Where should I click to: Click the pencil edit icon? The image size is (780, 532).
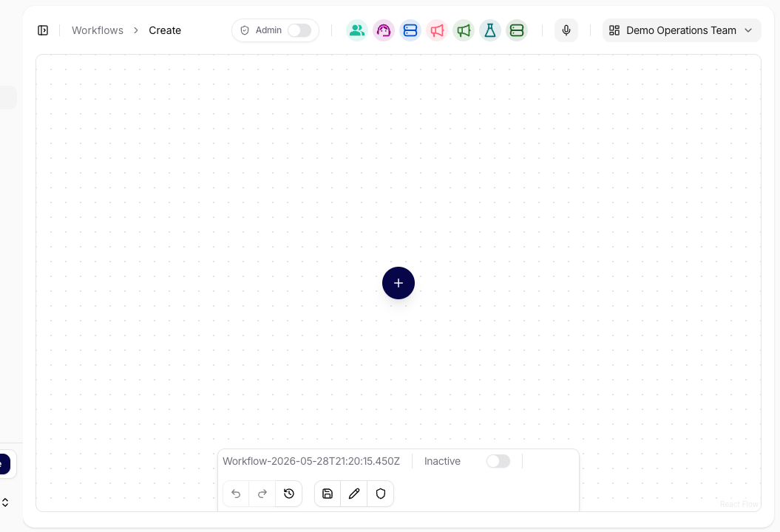(354, 494)
